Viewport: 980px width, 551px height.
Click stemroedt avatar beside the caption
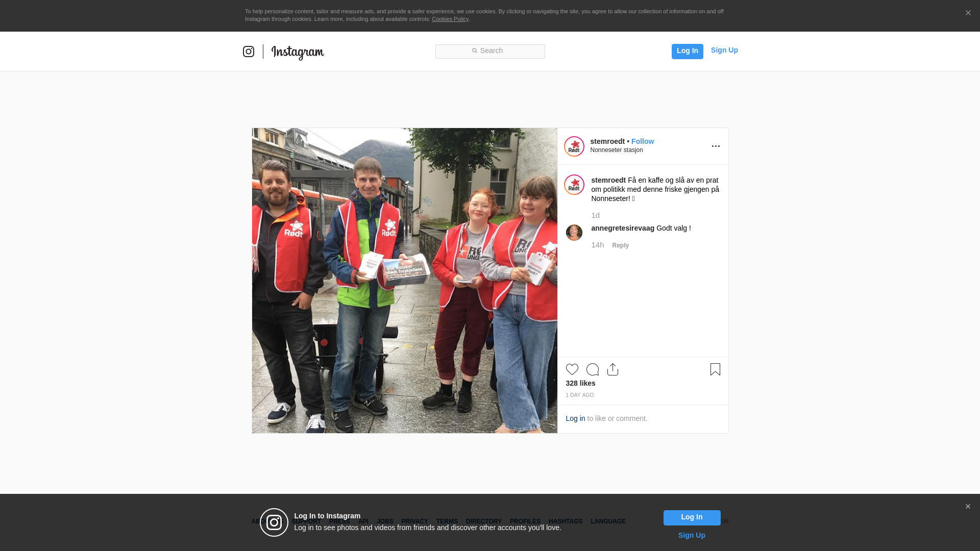(x=574, y=185)
